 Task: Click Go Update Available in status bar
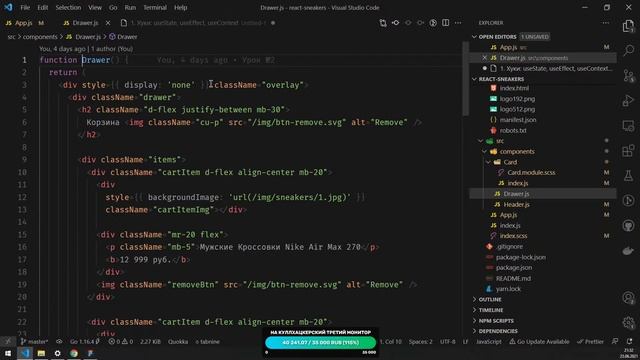point(539,342)
